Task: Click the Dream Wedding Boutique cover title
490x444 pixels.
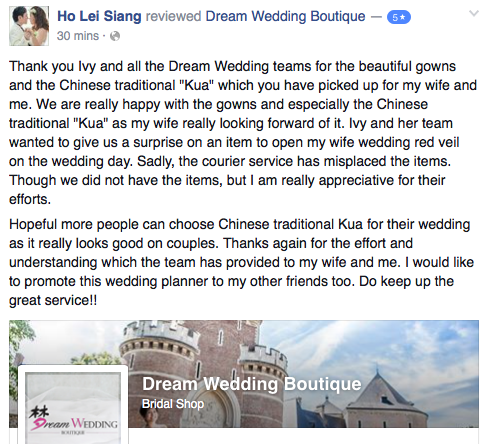Action: pyautogui.click(x=252, y=384)
